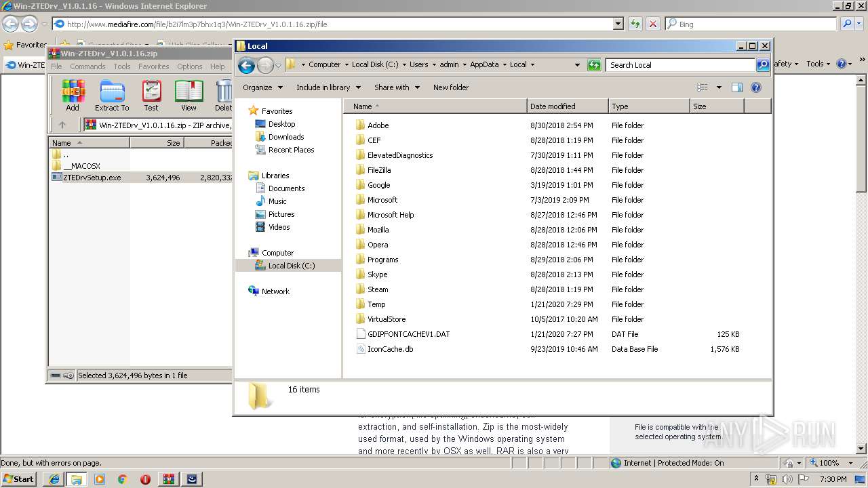This screenshot has height=488, width=868.
Task: Select the __MACOSX folder in WinRAR
Action: point(81,166)
